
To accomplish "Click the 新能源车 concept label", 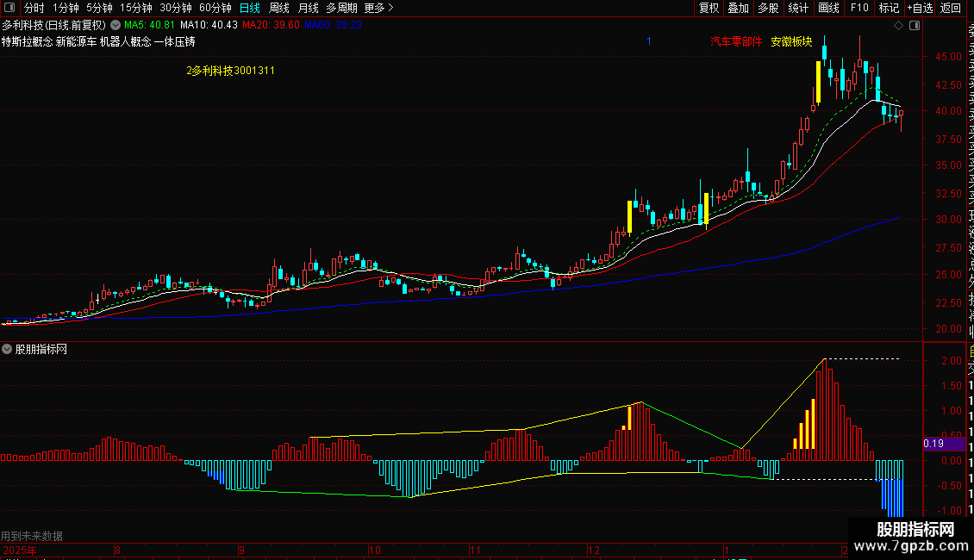I will [76, 41].
